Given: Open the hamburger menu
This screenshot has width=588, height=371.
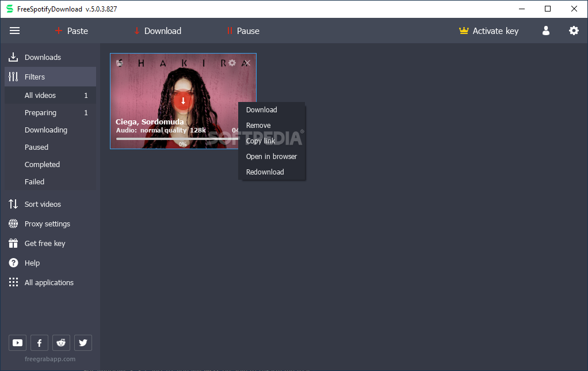Looking at the screenshot, I should [x=14, y=31].
